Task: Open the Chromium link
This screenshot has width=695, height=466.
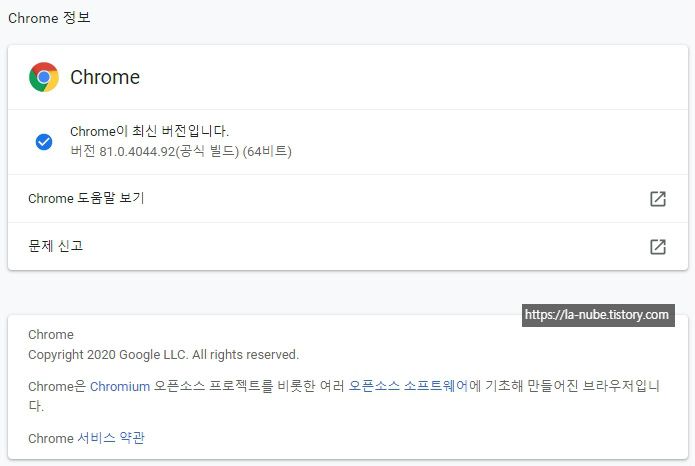Action: pyautogui.click(x=120, y=387)
